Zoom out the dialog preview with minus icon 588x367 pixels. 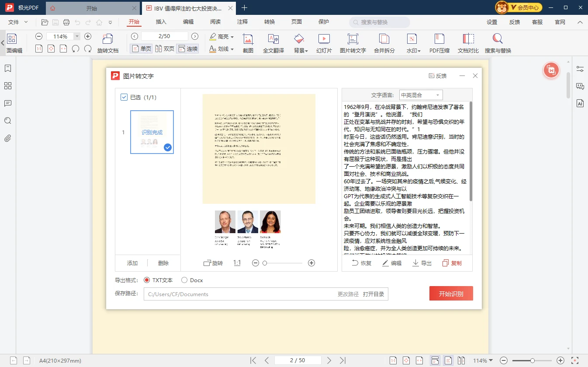[x=256, y=263]
